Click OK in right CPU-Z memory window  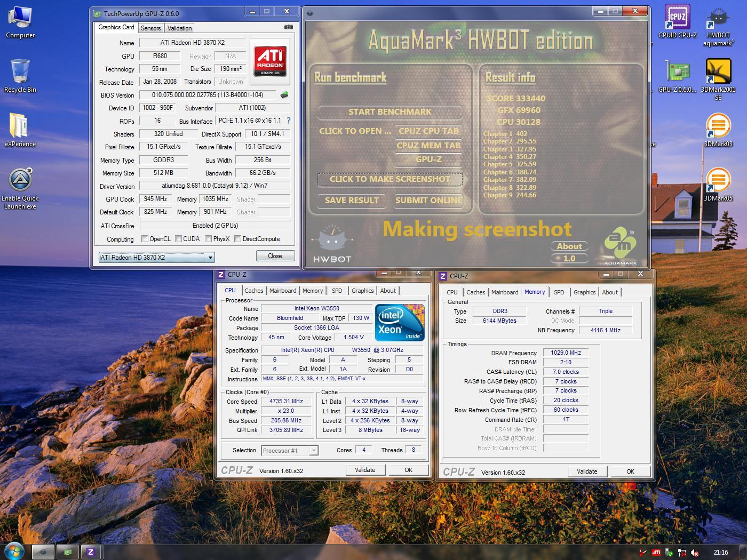[630, 471]
